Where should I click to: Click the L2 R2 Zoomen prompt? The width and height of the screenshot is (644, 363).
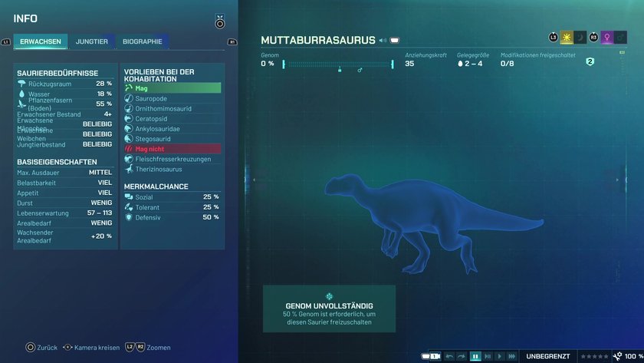click(148, 348)
